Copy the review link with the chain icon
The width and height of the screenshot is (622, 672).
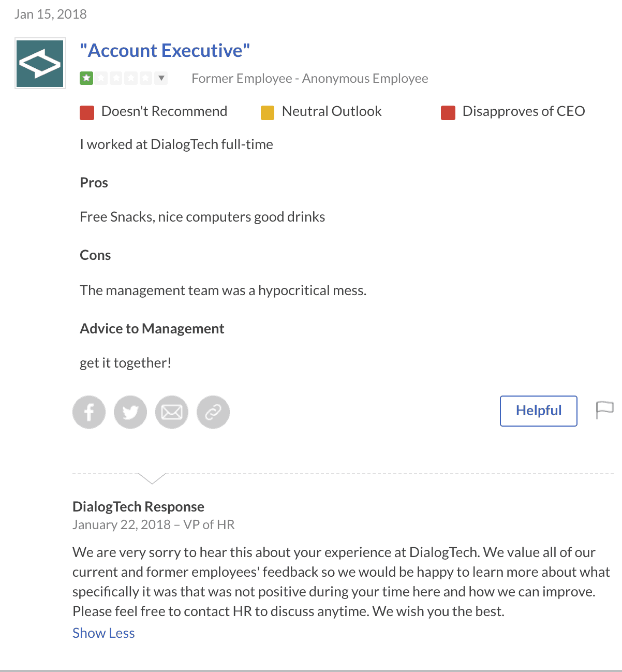click(213, 412)
